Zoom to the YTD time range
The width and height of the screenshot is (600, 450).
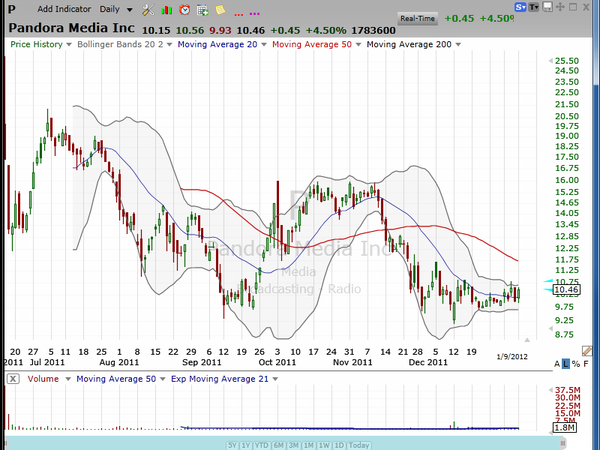coord(262,445)
